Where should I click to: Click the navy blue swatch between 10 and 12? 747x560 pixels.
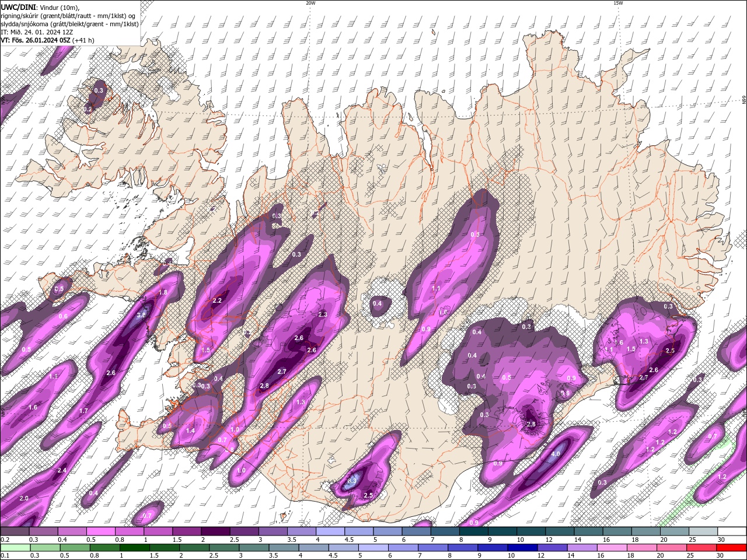tap(522, 547)
